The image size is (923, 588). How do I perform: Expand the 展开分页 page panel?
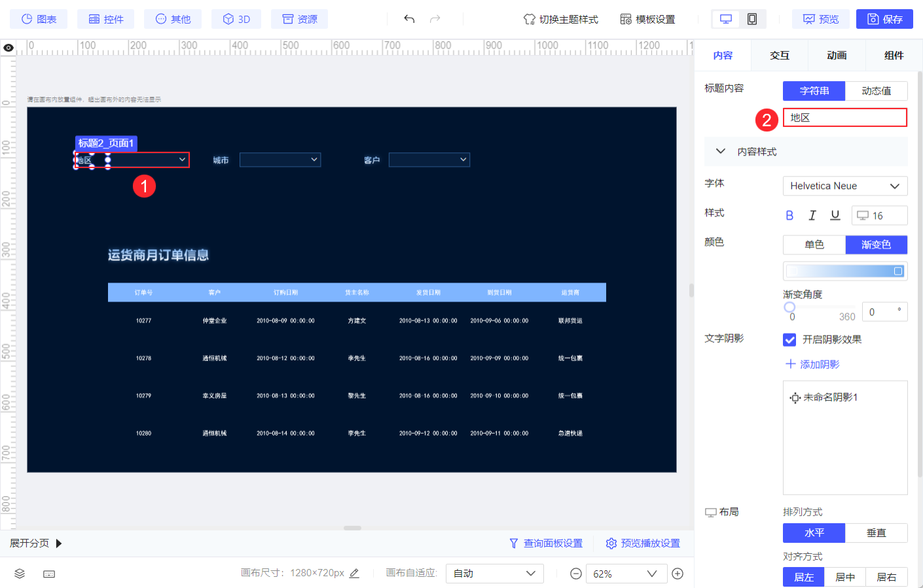pos(36,544)
